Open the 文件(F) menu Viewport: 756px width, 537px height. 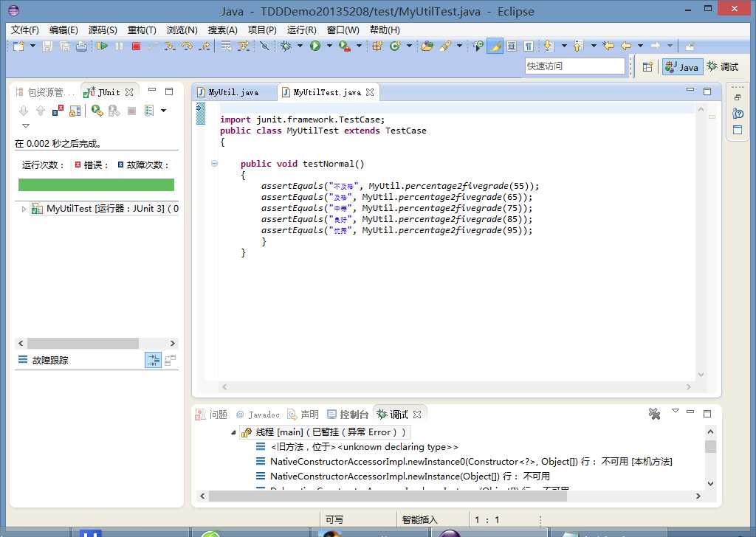coord(24,30)
